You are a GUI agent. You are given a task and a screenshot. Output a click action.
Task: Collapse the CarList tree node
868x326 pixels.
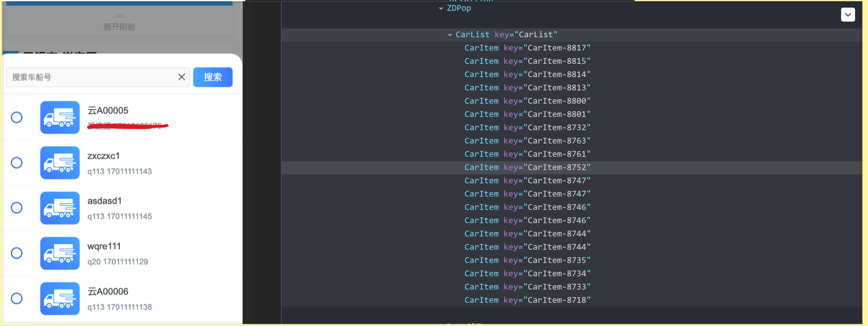[x=450, y=35]
